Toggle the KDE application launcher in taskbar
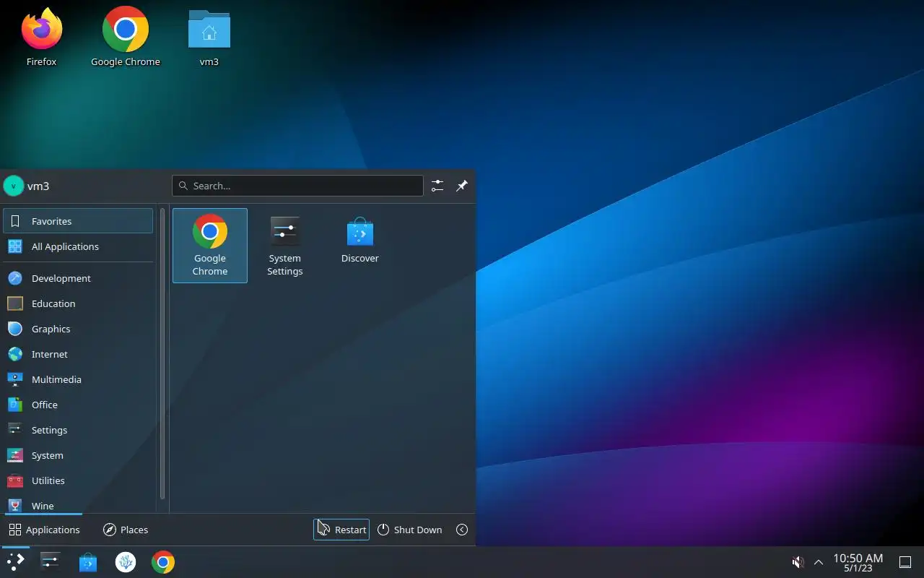 point(15,562)
